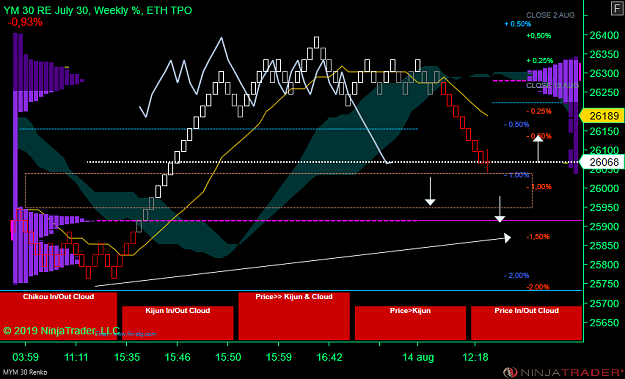The height and width of the screenshot is (379, 625).
Task: Click the 26000 price axis label
Action: pos(604,188)
